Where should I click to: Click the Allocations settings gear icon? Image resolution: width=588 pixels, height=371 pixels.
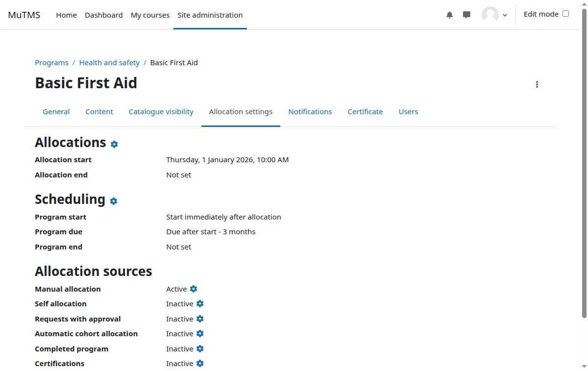coord(114,144)
